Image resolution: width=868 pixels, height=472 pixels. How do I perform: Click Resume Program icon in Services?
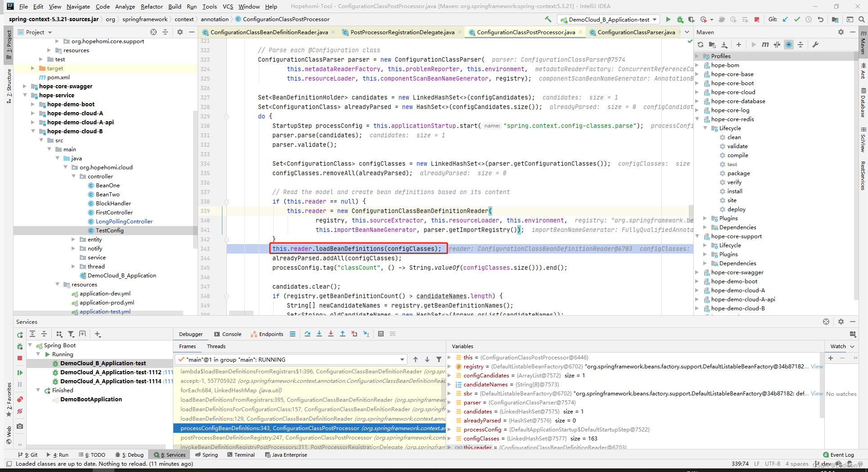click(x=20, y=372)
